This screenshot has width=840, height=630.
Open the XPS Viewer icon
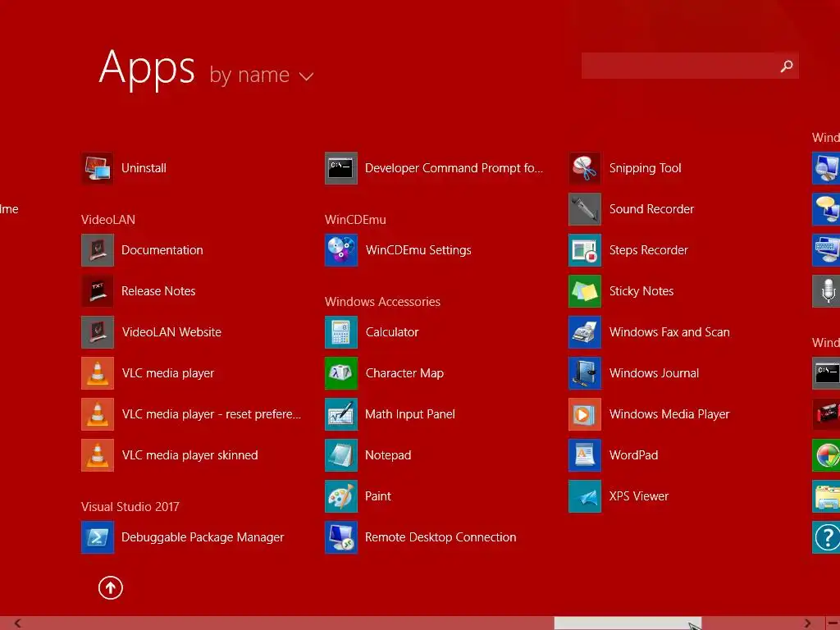585,496
